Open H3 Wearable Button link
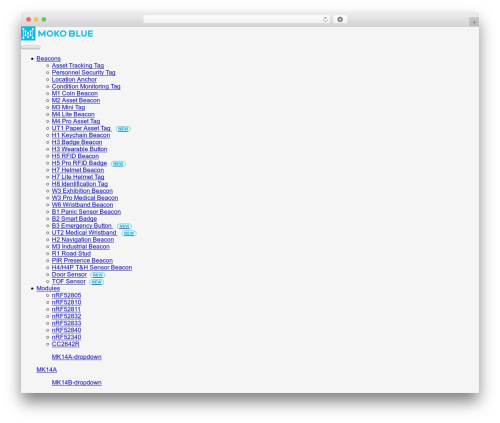Screen dimensions: 500x423 (80, 149)
